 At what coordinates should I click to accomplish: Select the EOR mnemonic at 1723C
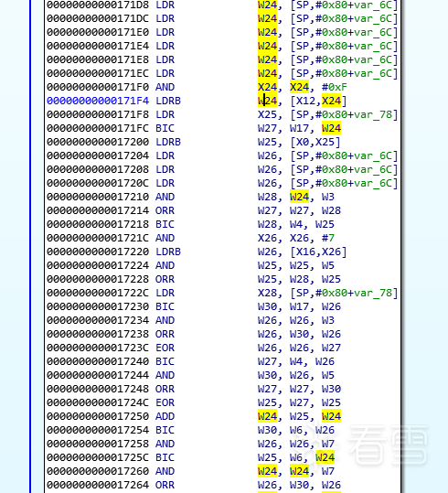coord(165,348)
